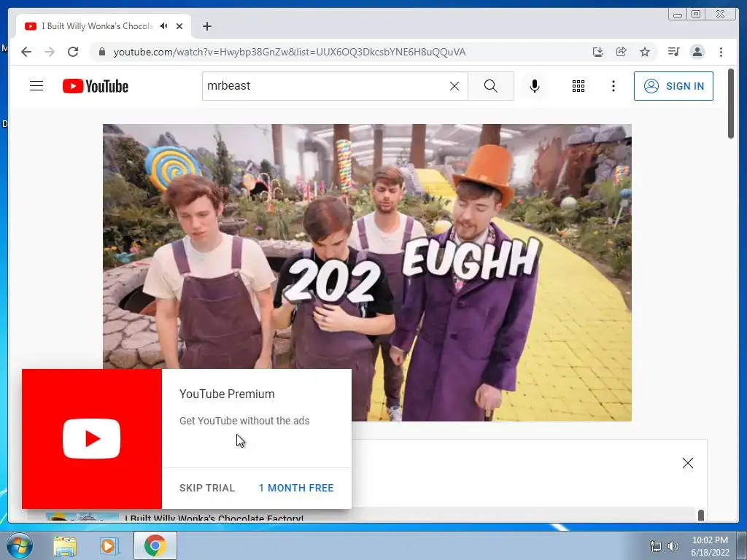The image size is (747, 560).
Task: Click the video player frame
Action: point(368,273)
